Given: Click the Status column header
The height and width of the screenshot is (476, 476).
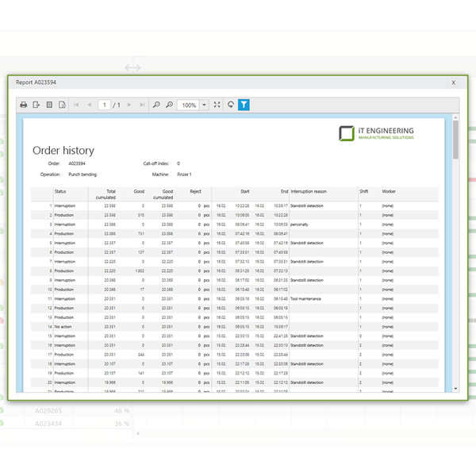Looking at the screenshot, I should pos(60,191).
